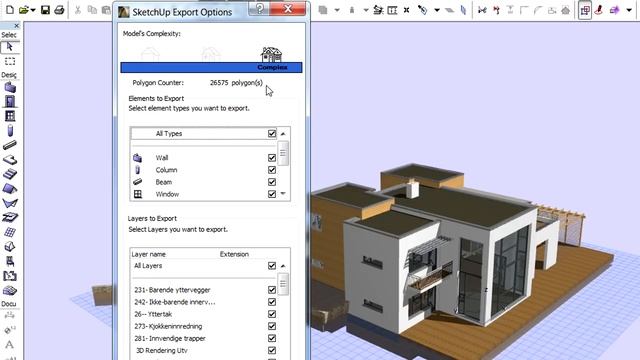Click the blue model complexity bar
Screen dimensions: 640x360
tap(211, 67)
